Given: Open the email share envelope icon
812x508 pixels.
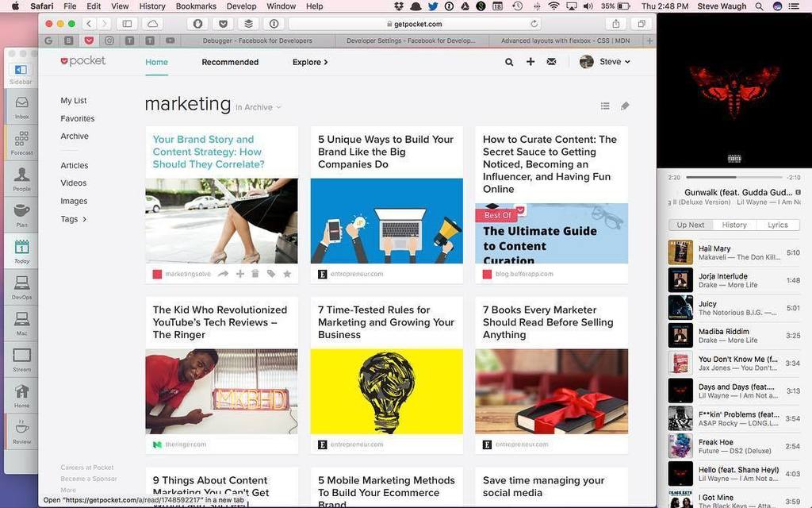Looking at the screenshot, I should pos(552,61).
